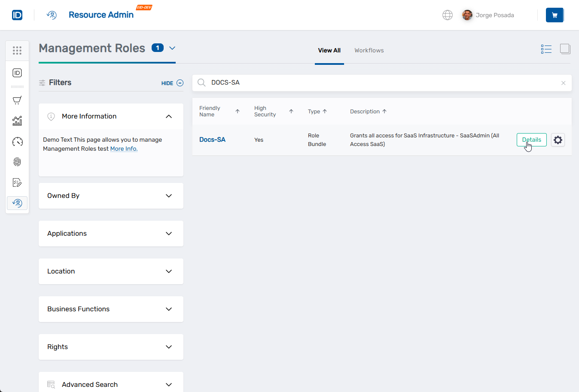Open the gear settings for Docs-SA row
Screen dimensions: 579x392
[558, 140]
